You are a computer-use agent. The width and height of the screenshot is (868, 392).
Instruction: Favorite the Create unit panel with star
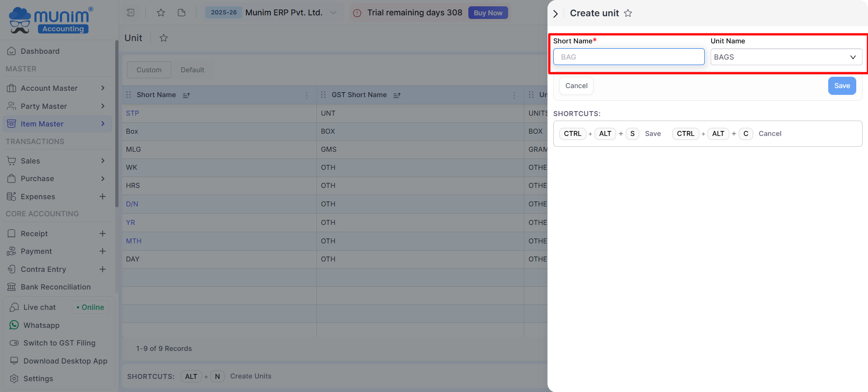[628, 14]
